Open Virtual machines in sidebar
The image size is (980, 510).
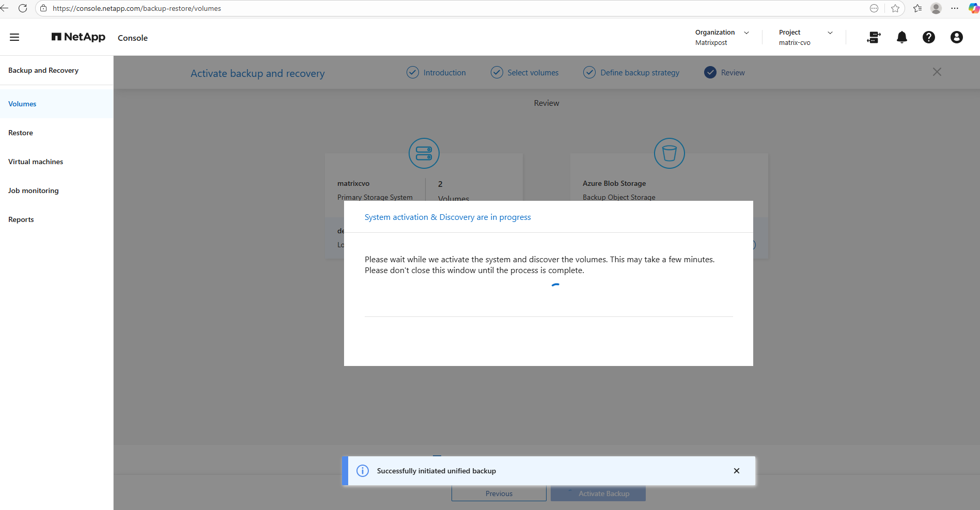(x=56, y=162)
